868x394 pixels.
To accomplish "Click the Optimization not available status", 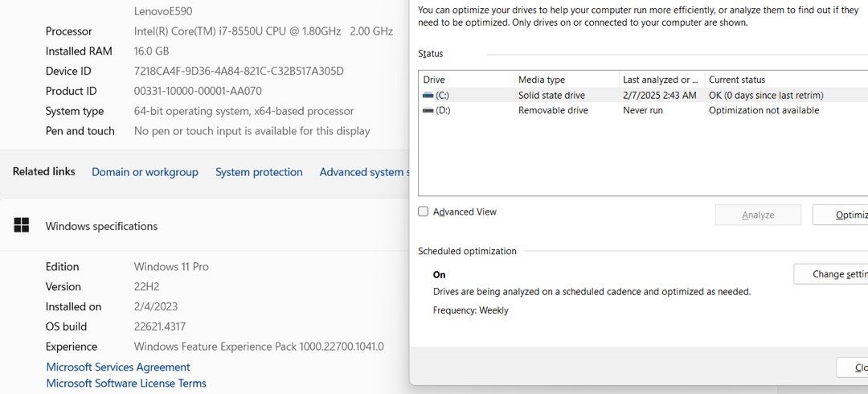I will 764,110.
